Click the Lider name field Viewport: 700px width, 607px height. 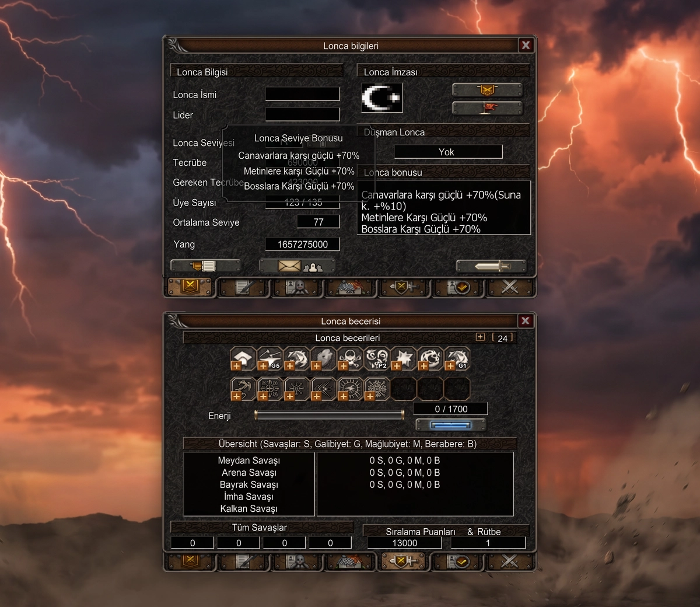tap(302, 114)
